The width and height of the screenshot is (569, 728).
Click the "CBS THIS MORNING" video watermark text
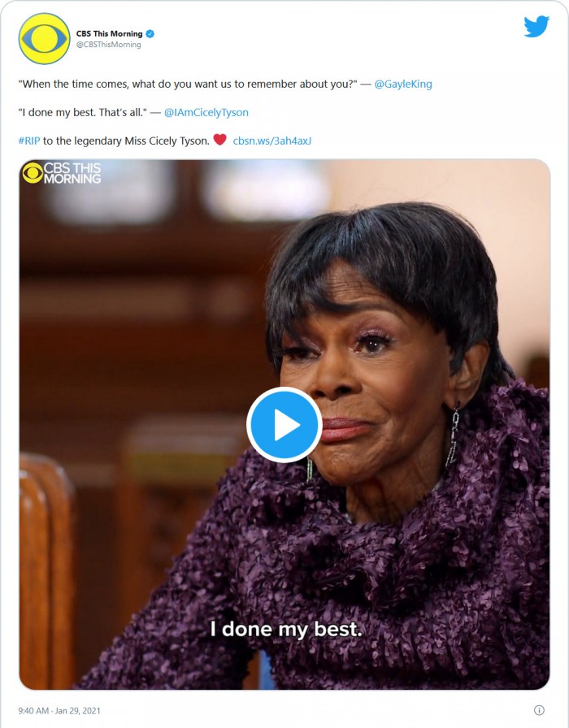(72, 173)
